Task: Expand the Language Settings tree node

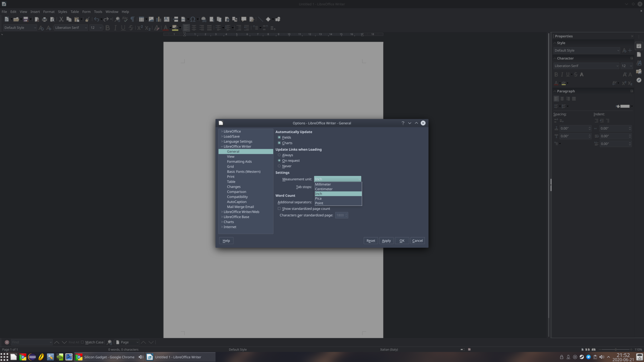Action: (x=222, y=141)
